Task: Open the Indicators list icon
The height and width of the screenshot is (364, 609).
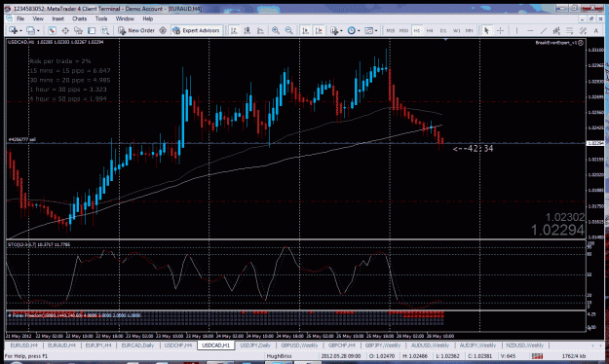Action: point(334,30)
